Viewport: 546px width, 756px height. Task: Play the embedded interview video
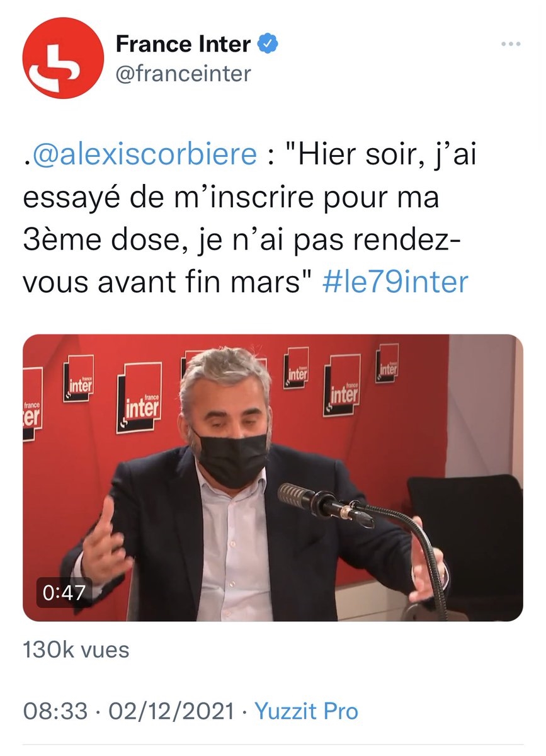tap(273, 478)
